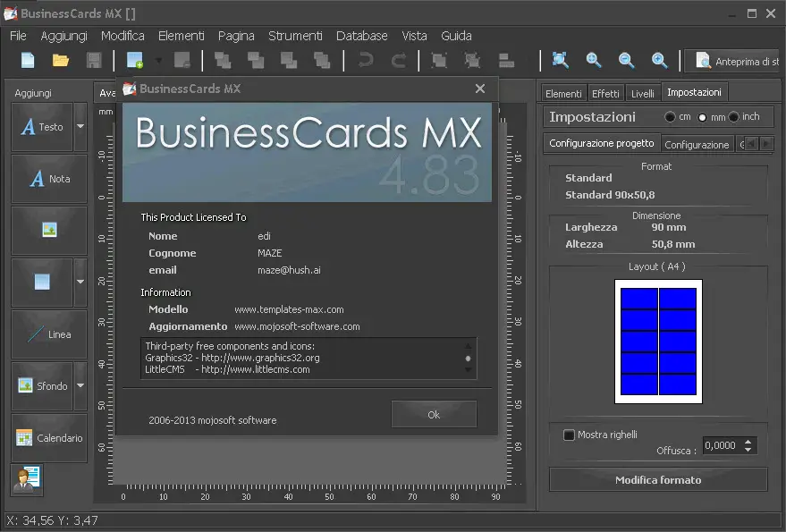This screenshot has height=532, width=786.
Task: Click the Undo arrow icon
Action: [366, 61]
